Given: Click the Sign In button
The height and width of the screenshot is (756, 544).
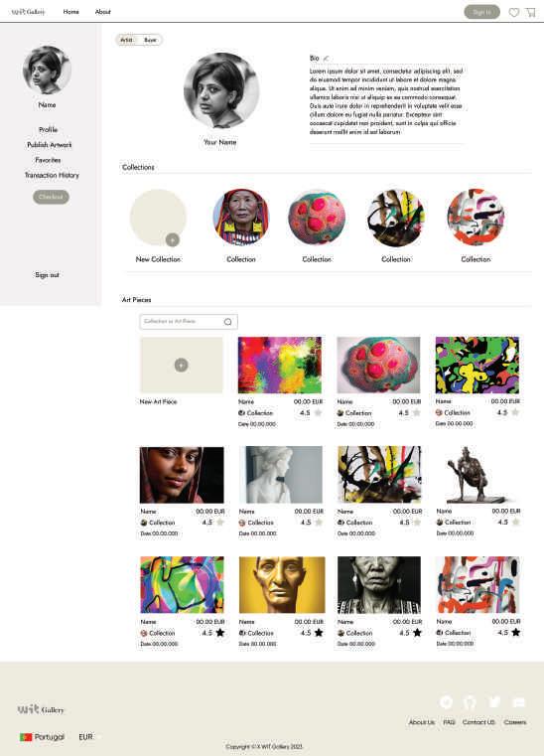Looking at the screenshot, I should pos(481,12).
